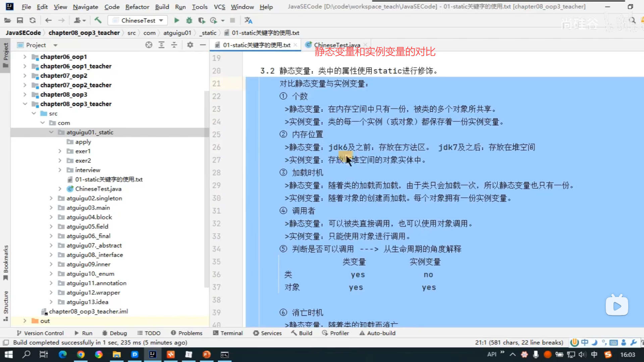Toggle the Bookmarks side panel
Image resolution: width=644 pixels, height=362 pixels.
click(x=6, y=262)
